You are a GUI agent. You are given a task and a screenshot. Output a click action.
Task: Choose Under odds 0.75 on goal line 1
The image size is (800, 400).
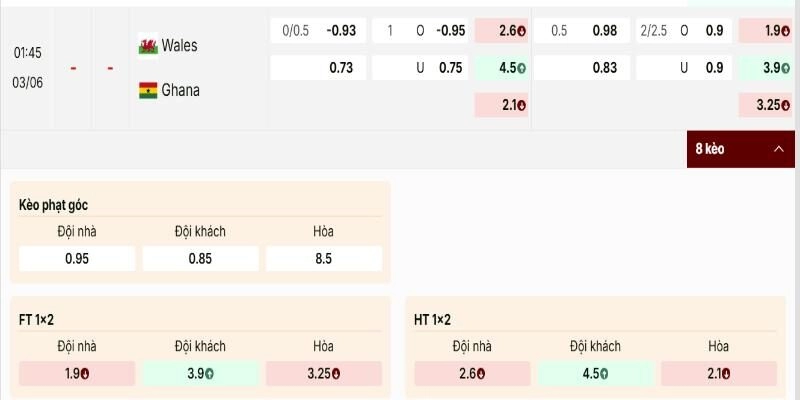click(x=420, y=68)
